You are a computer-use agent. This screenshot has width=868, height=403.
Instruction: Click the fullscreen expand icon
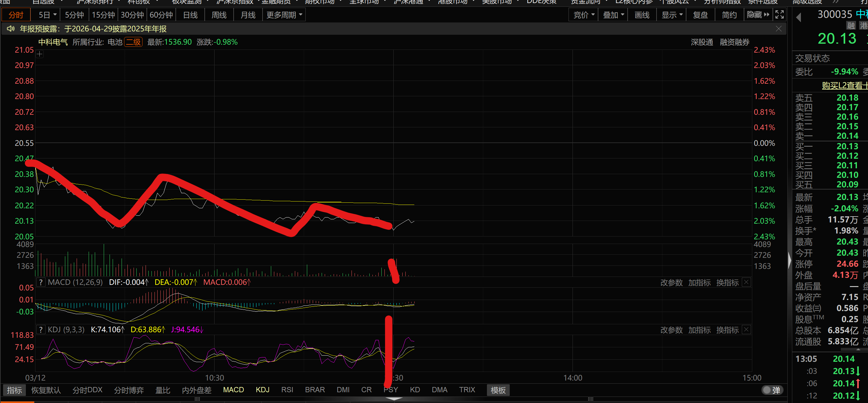coord(779,15)
